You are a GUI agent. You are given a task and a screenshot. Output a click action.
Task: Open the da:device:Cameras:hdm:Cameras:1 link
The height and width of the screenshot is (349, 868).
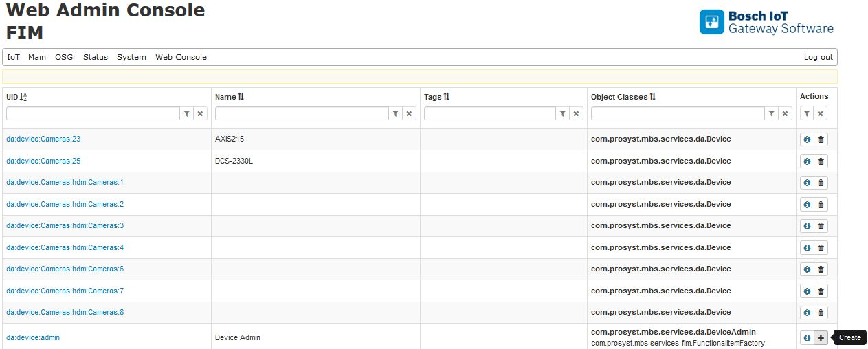pos(65,183)
